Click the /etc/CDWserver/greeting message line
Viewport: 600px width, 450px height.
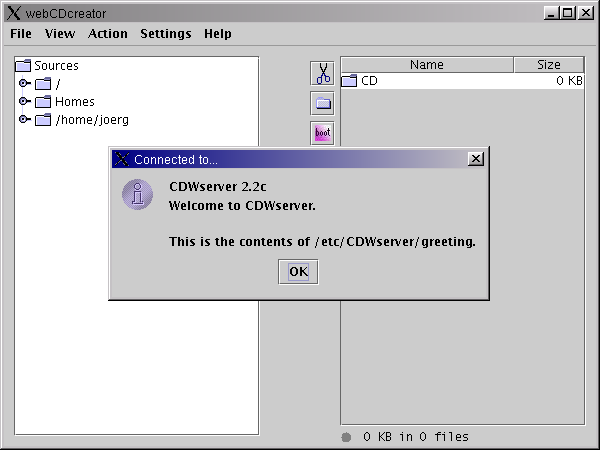pos(322,242)
